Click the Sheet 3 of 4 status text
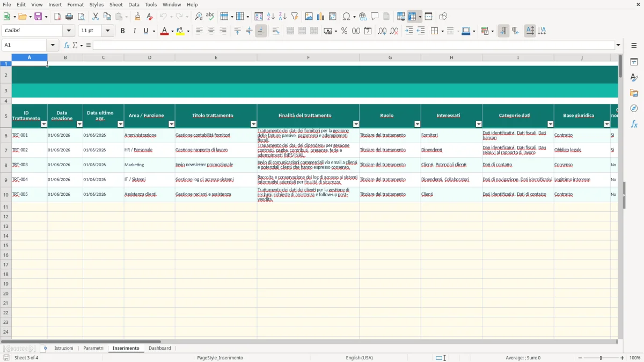Viewport: 644px width, 362px height. [x=26, y=358]
